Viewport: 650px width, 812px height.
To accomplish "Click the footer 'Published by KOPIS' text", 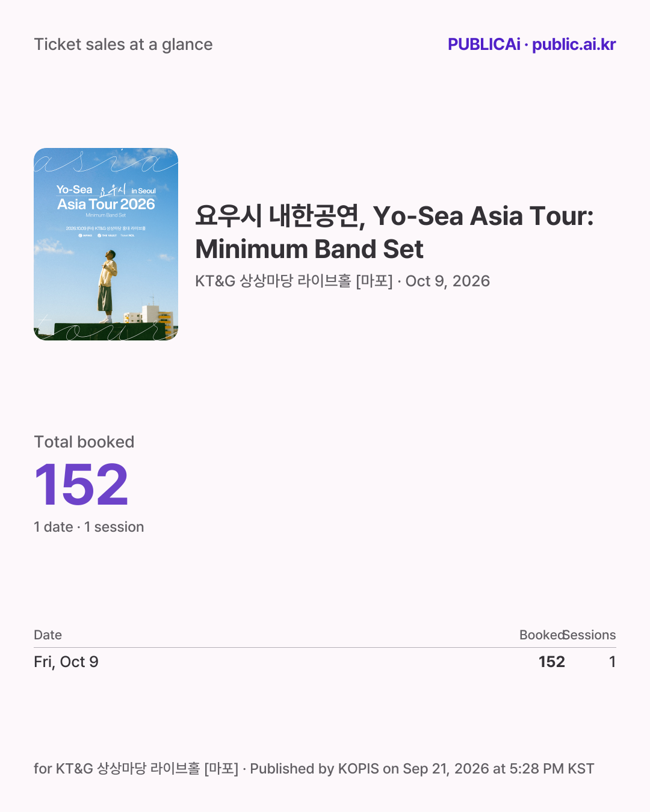I will (x=315, y=769).
